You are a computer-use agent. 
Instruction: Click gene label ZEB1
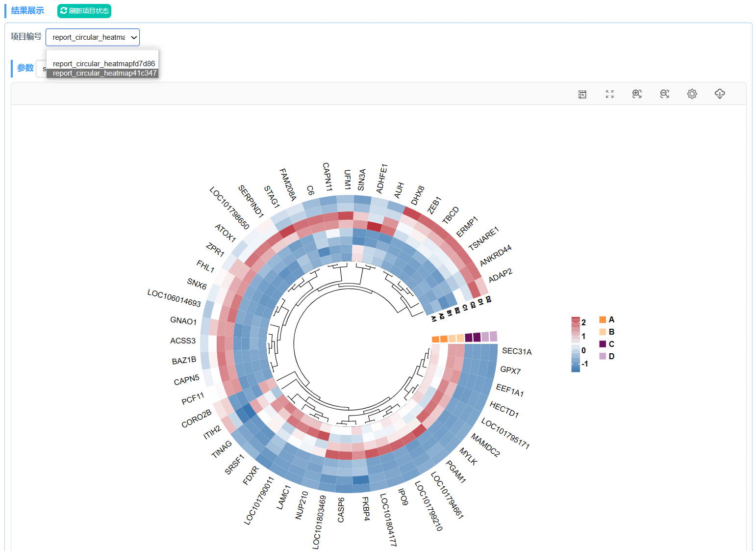(x=434, y=205)
